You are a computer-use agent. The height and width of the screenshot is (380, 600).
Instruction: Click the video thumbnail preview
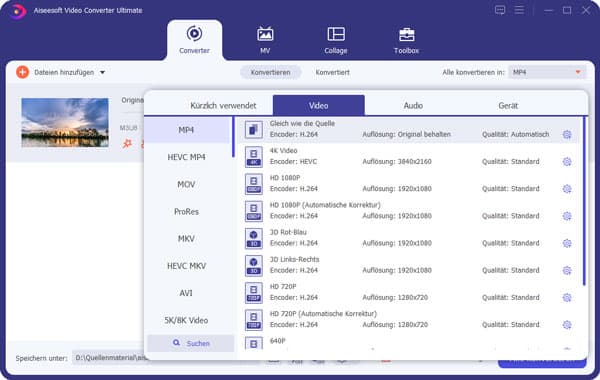(x=65, y=123)
